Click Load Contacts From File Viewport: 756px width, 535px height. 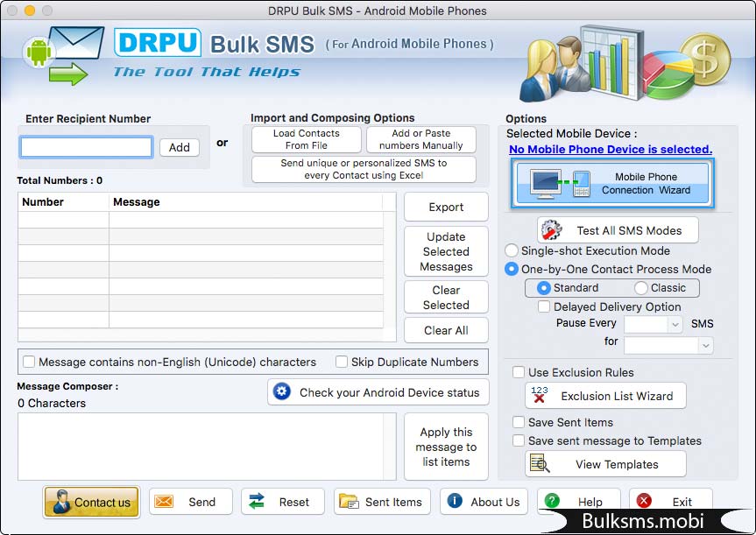(x=306, y=139)
